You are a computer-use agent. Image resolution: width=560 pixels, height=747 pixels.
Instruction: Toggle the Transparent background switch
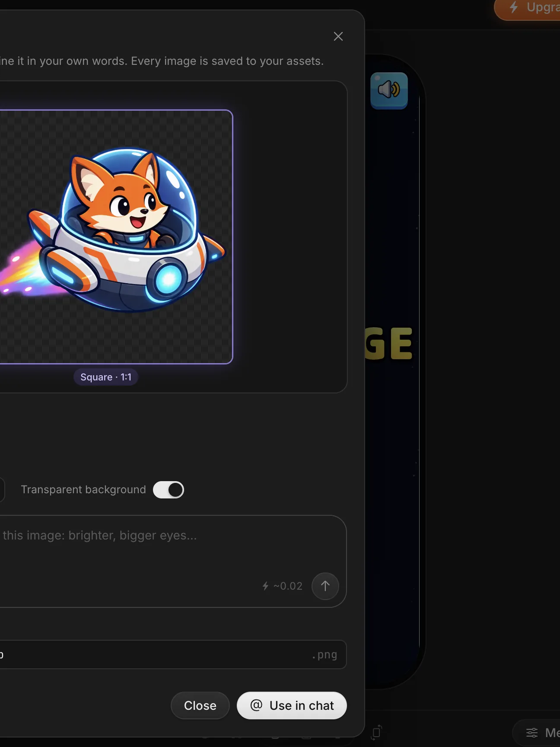pos(169,490)
